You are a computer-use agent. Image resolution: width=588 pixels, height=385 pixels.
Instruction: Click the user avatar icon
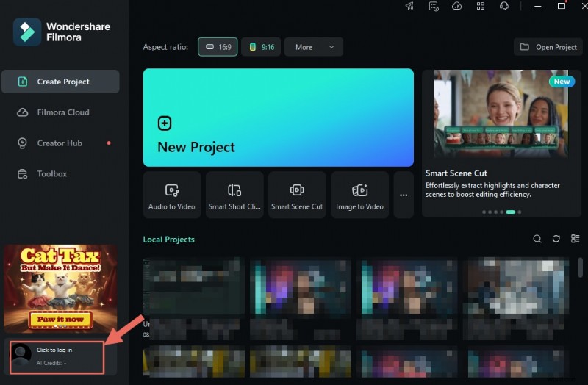coord(21,356)
